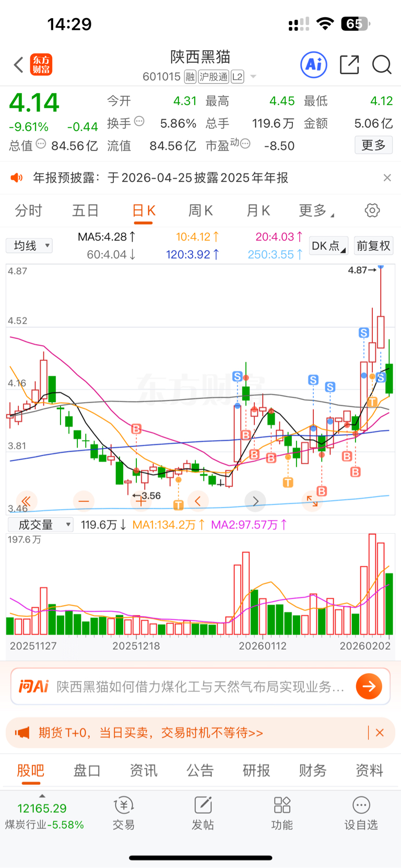Viewport: 401px width, 868px height.
Task: Tap the 4.87 high price marker
Action: [x=362, y=270]
